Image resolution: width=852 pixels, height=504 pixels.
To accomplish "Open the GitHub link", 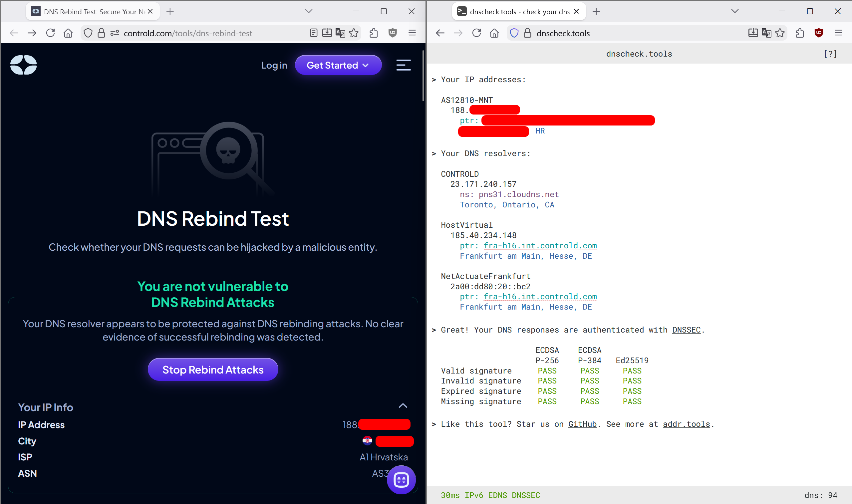I will [582, 424].
